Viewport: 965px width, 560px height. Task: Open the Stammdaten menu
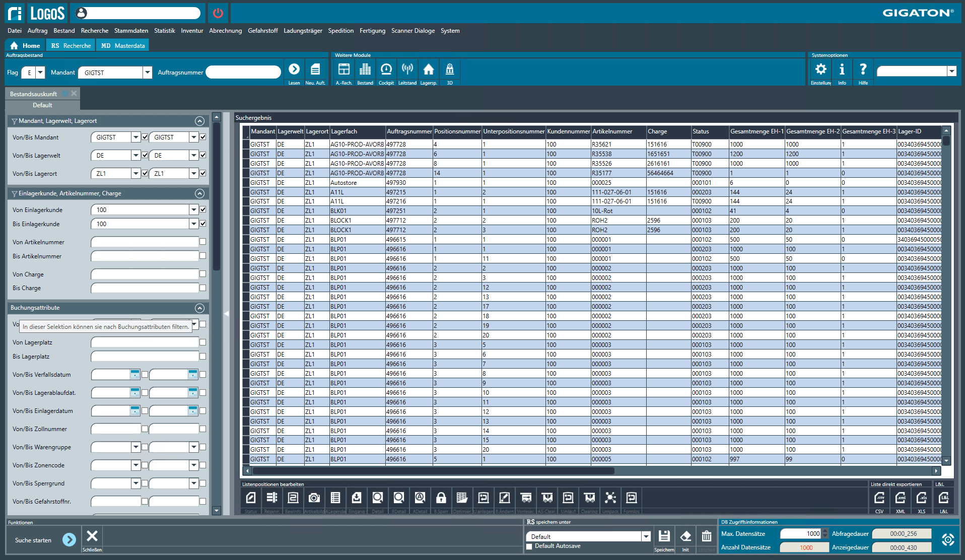coord(131,31)
